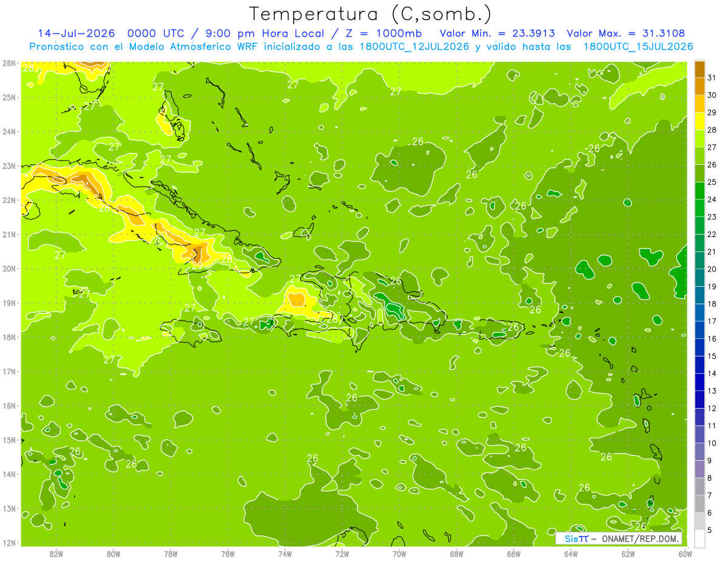Click the '29' contour label over eastern Cuba
Image resolution: width=728 pixels, height=562 pixels.
pyautogui.click(x=197, y=265)
